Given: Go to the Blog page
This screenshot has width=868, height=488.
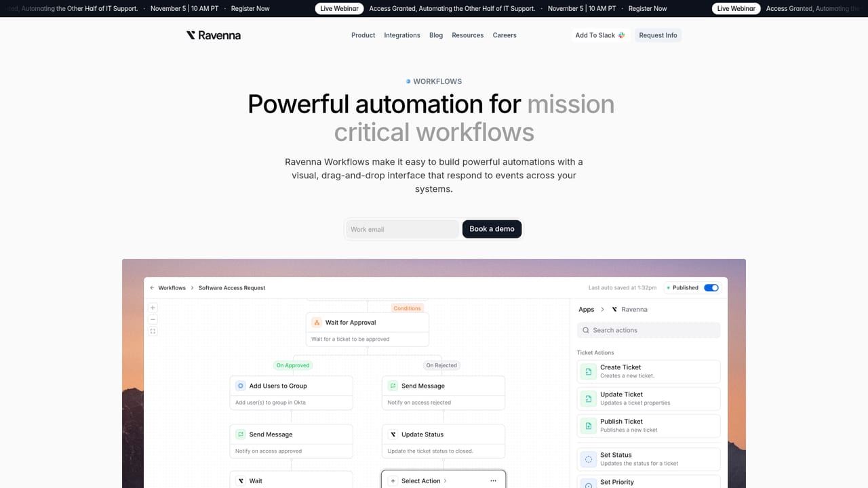Looking at the screenshot, I should (436, 35).
